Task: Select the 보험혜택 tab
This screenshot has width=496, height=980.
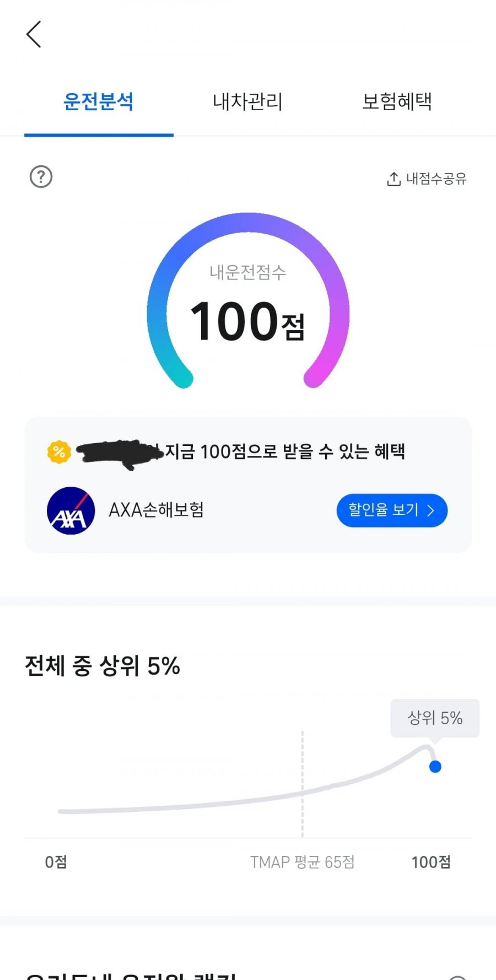Action: (x=397, y=101)
